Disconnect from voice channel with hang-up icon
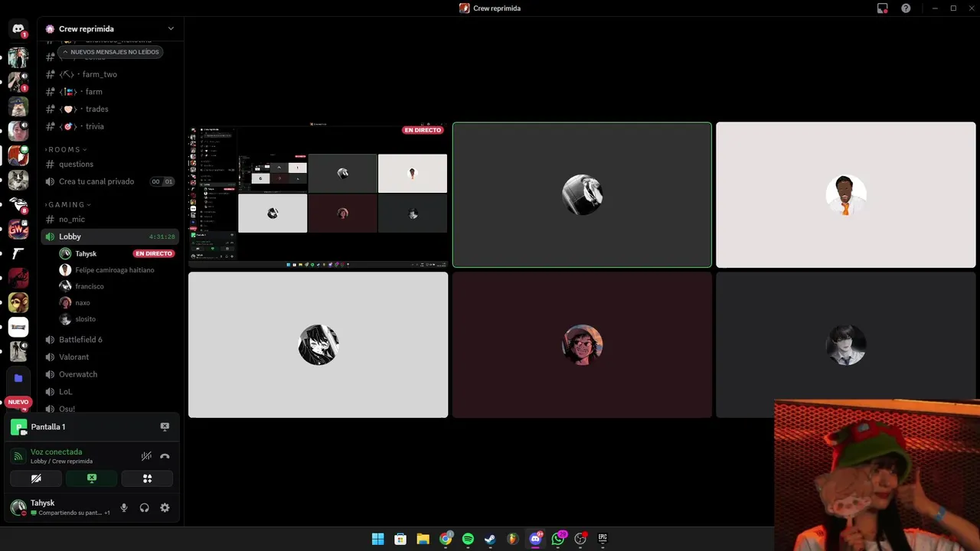This screenshot has width=980, height=551. tap(165, 456)
